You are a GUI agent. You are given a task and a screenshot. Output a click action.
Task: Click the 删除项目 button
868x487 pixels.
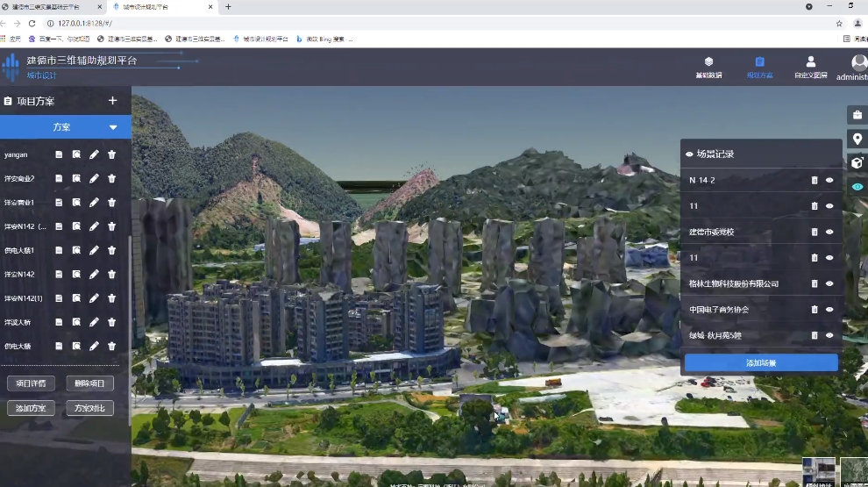[89, 383]
